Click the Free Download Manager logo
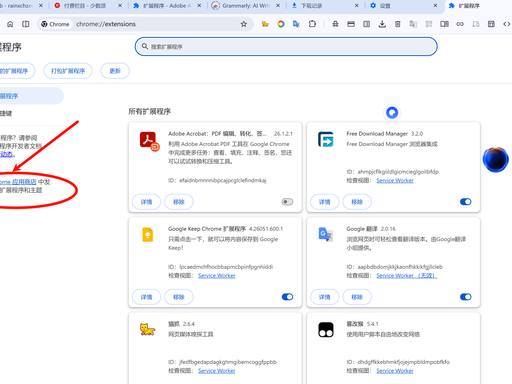 point(326,139)
